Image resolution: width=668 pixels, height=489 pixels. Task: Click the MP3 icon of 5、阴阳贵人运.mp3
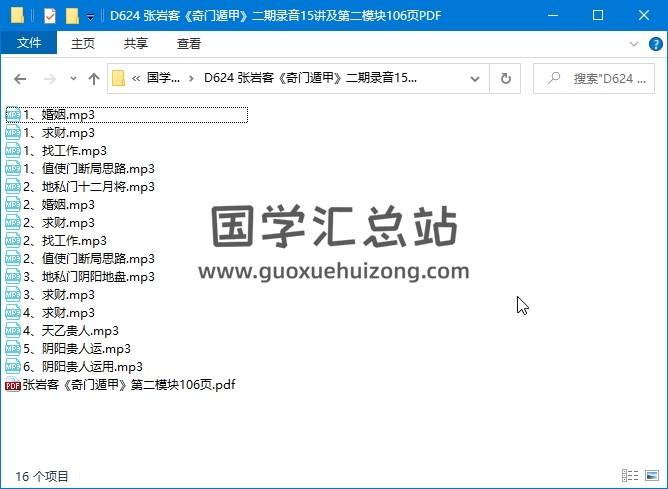tap(13, 348)
